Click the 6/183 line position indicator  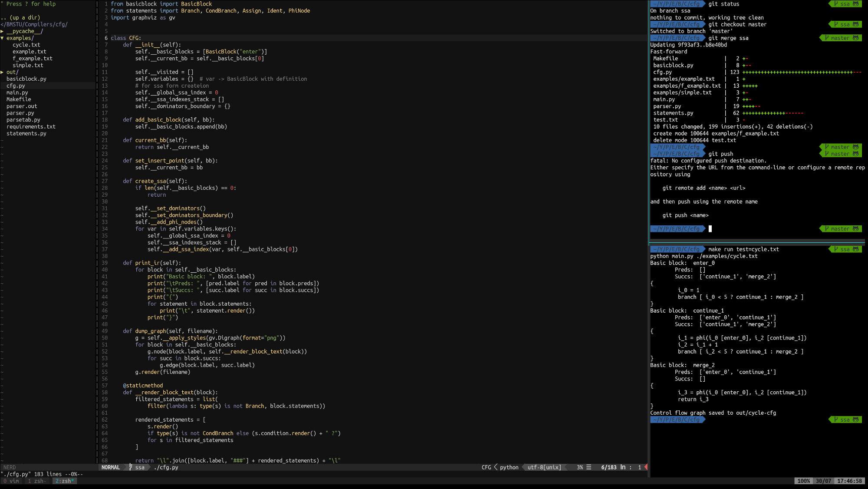click(x=608, y=467)
